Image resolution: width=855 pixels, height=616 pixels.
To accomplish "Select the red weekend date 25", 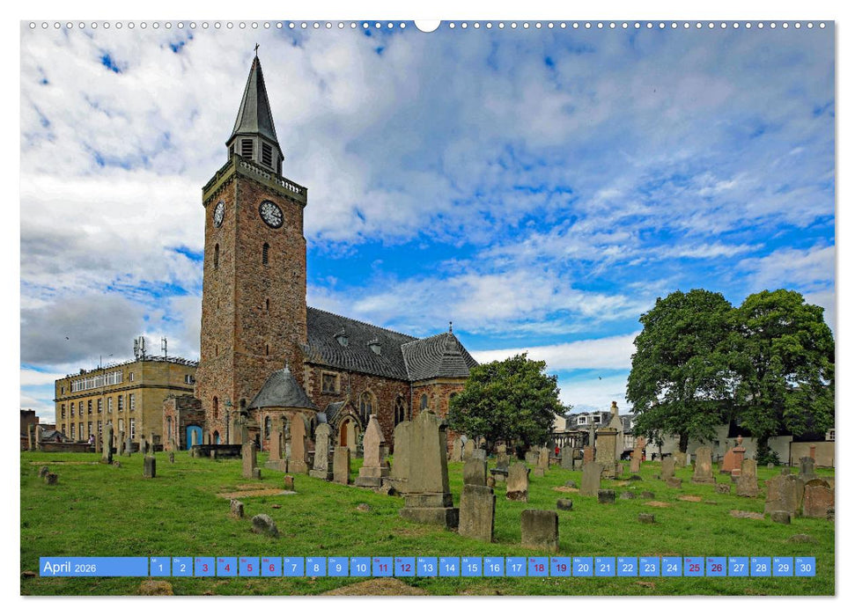I will (692, 567).
